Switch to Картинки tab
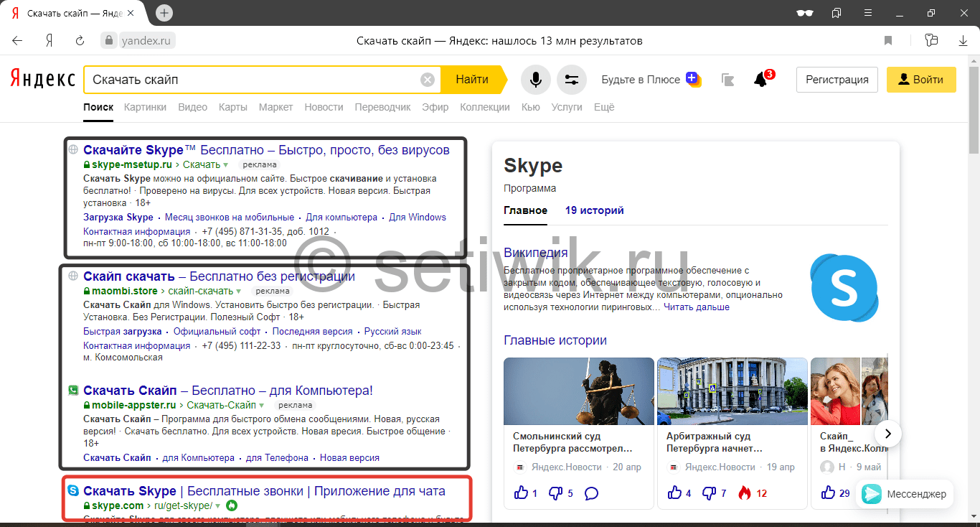The width and height of the screenshot is (980, 527). pyautogui.click(x=145, y=107)
